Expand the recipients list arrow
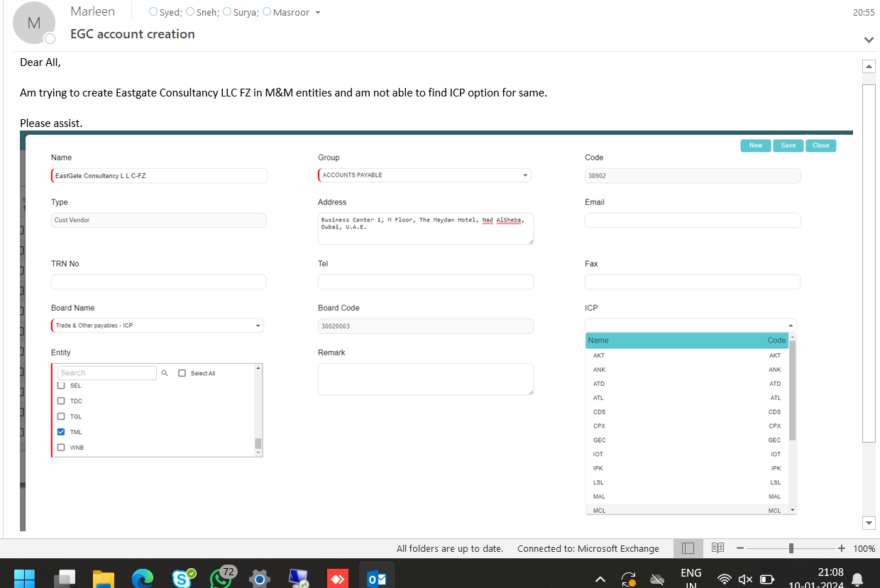The width and height of the screenshot is (880, 588). (x=317, y=13)
